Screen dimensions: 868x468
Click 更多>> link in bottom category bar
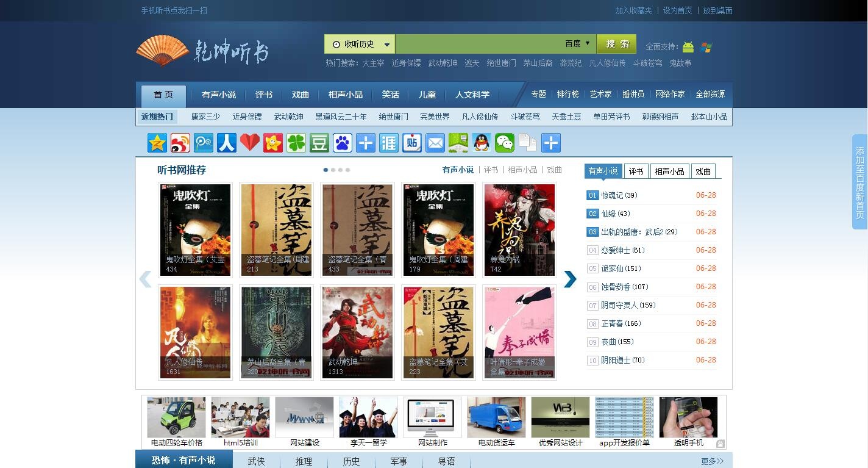pos(712,461)
